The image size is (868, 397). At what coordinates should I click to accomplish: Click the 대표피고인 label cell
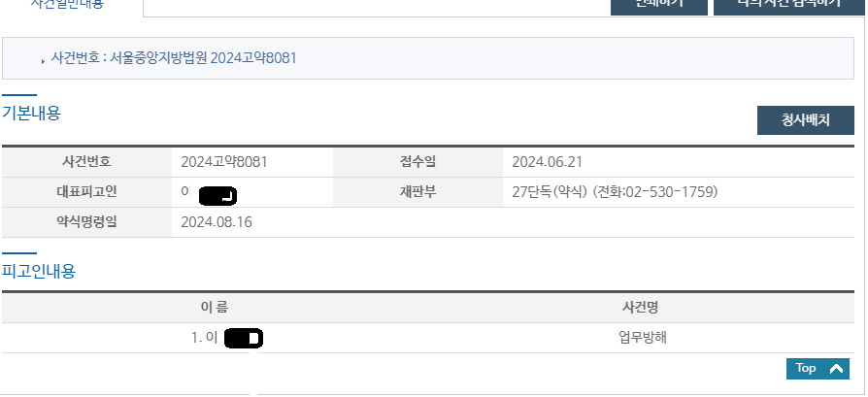click(x=85, y=192)
